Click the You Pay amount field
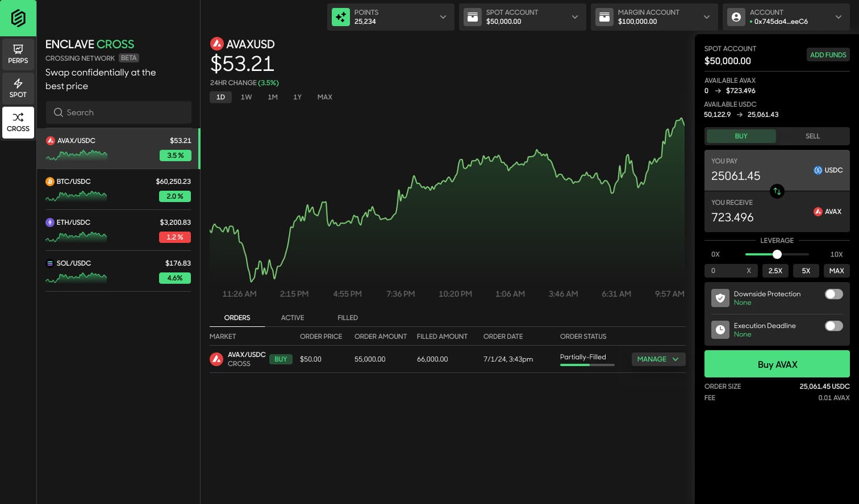859x504 pixels. pyautogui.click(x=777, y=170)
